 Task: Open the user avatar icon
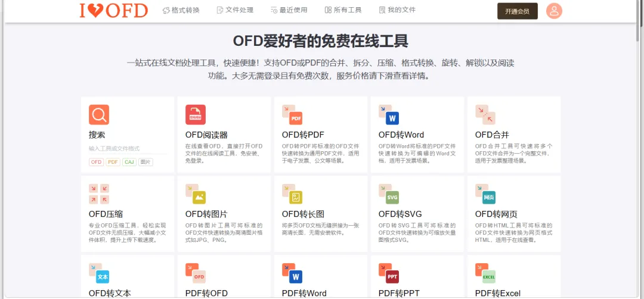(x=554, y=11)
